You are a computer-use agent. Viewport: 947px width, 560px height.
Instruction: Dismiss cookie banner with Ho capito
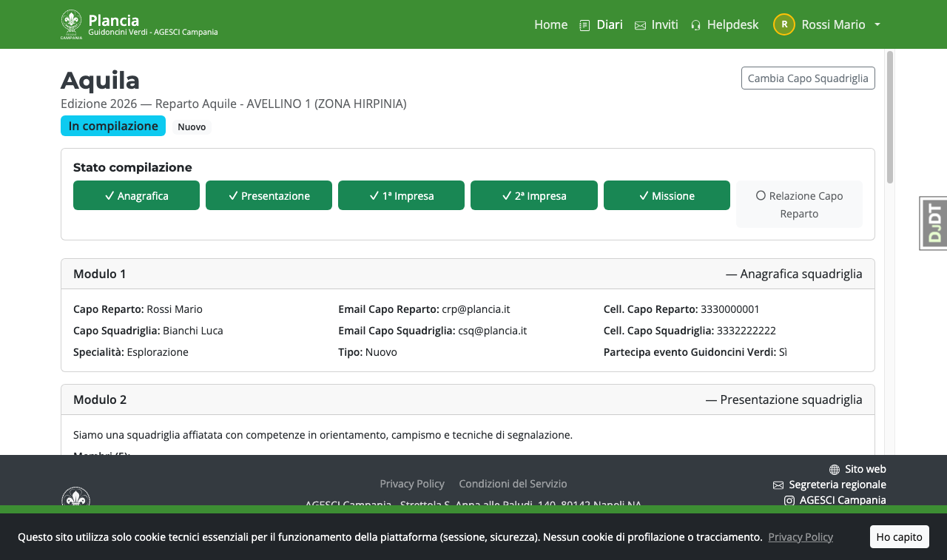coord(899,536)
